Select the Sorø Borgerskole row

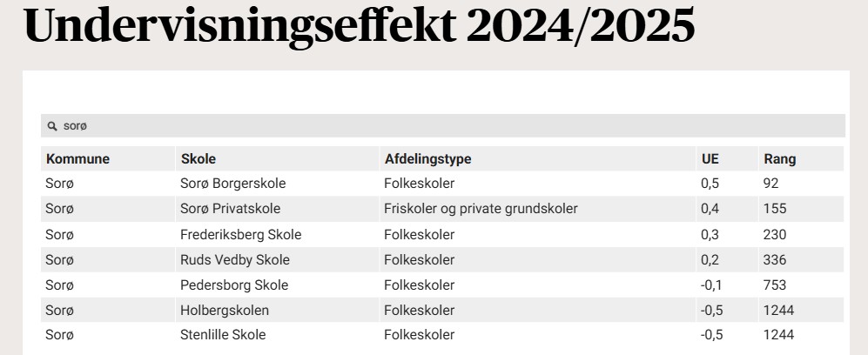click(x=232, y=184)
